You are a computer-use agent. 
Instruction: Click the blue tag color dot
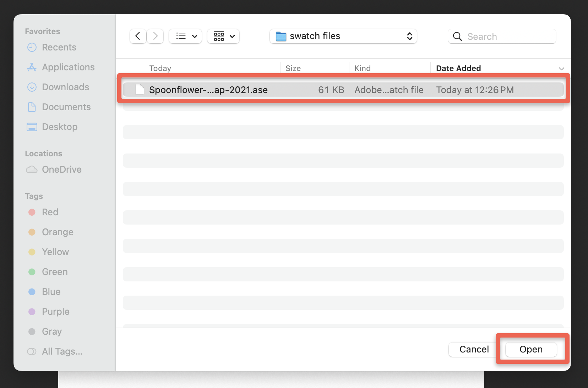click(32, 292)
